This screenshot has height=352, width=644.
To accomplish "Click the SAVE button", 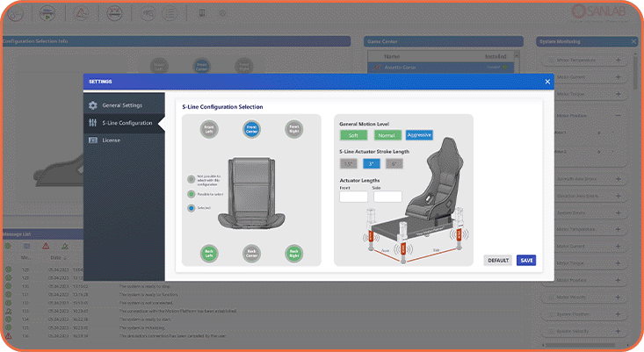I will point(525,261).
